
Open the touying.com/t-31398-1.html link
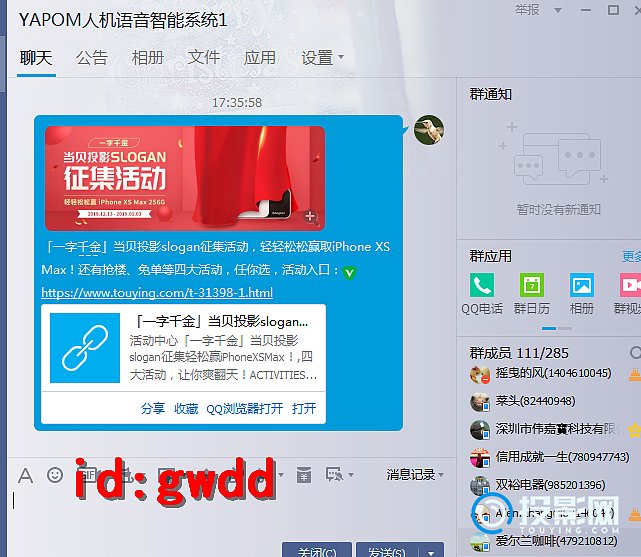click(157, 293)
